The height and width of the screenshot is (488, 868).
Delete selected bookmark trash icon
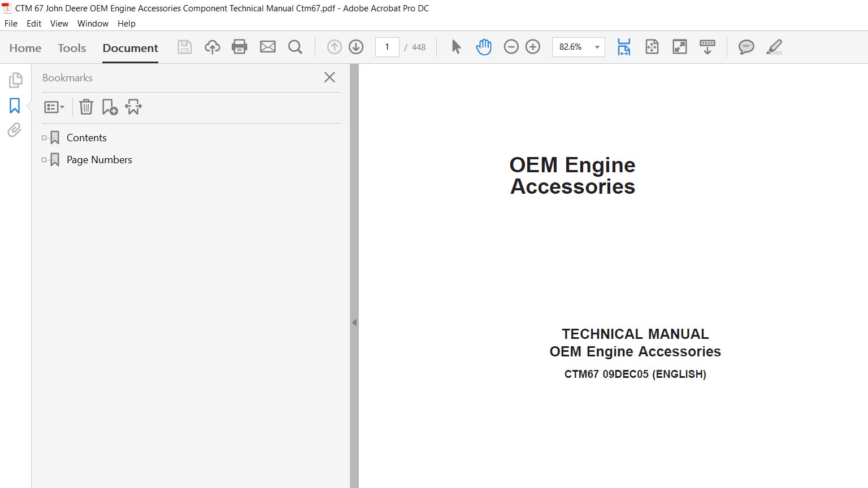point(86,107)
